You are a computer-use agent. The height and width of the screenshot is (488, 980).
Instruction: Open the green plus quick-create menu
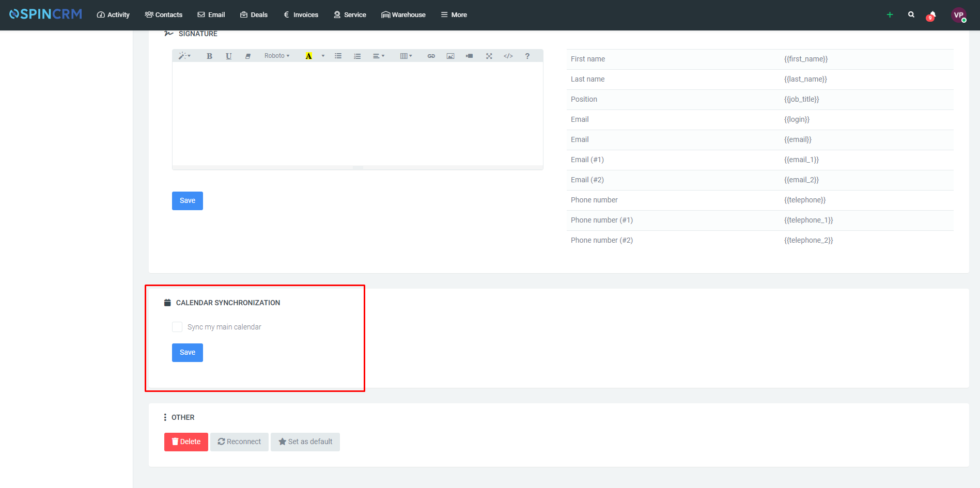(x=890, y=15)
